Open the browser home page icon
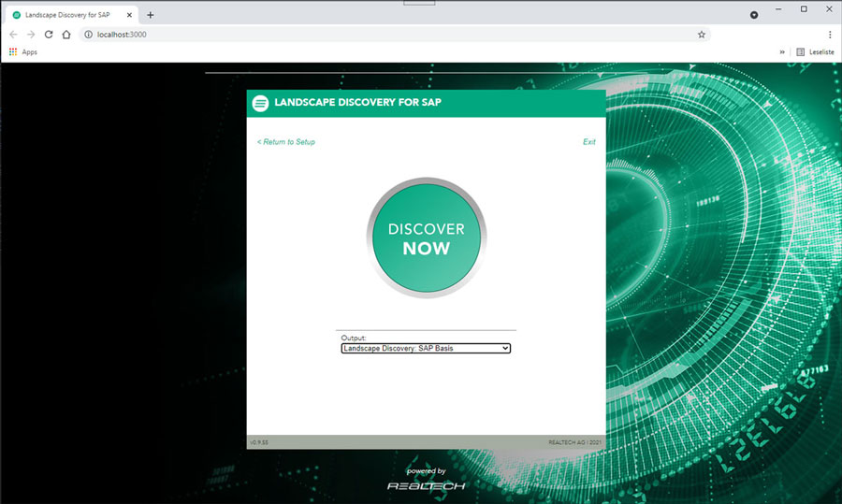842x504 pixels. [x=66, y=35]
